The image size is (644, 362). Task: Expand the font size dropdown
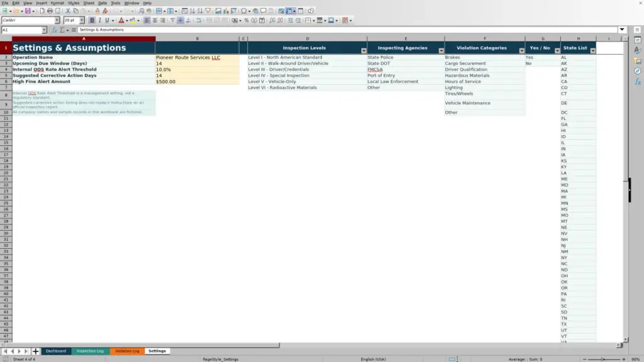(82, 21)
